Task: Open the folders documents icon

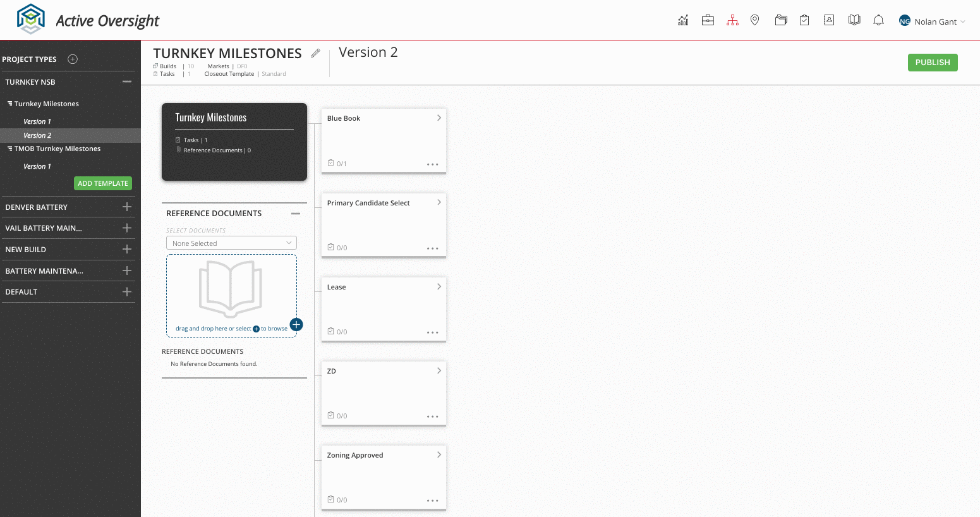Action: pyautogui.click(x=781, y=20)
